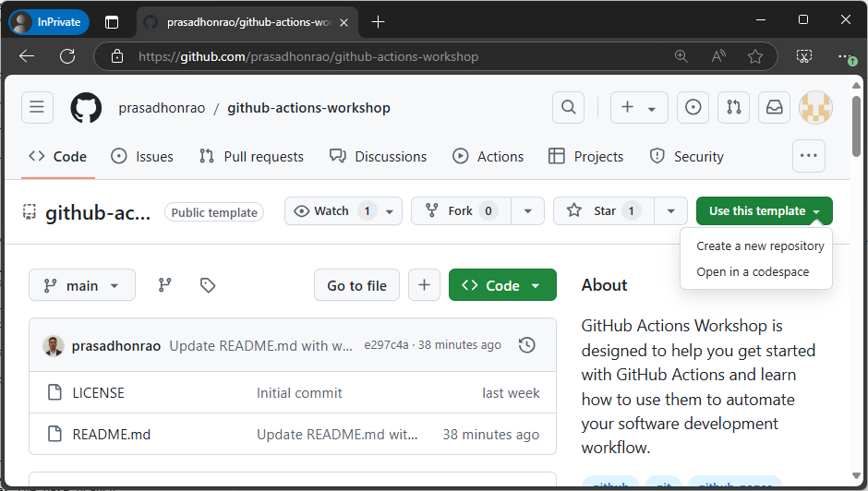Click the page vertical scrollbar thumb
The image size is (868, 491).
point(856,126)
